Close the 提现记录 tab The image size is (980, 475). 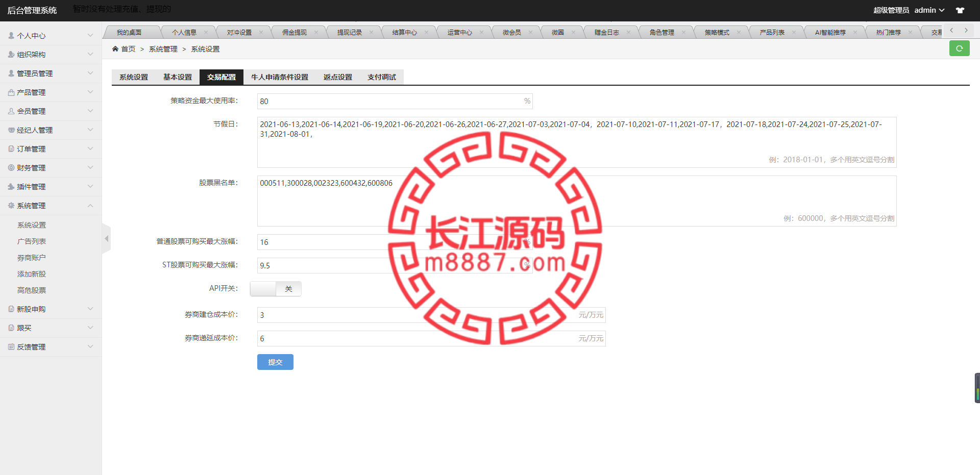[x=371, y=32]
